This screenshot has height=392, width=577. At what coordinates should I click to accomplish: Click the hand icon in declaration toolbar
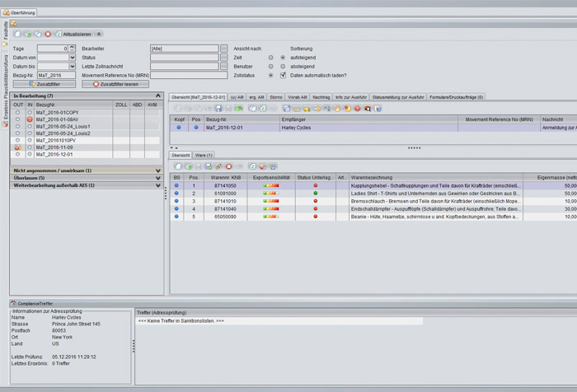point(337,109)
